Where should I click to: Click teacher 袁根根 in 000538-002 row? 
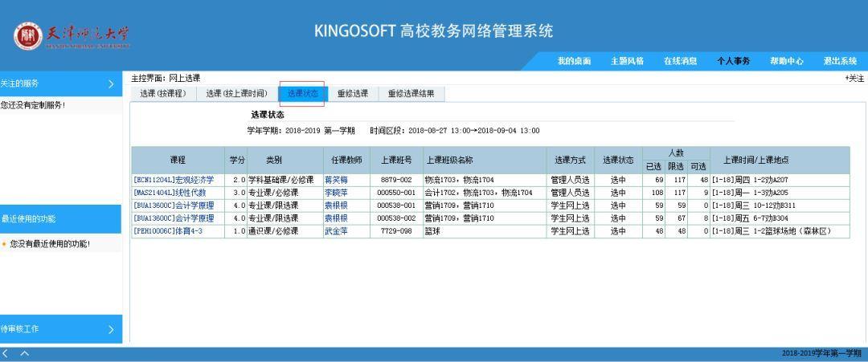click(336, 218)
